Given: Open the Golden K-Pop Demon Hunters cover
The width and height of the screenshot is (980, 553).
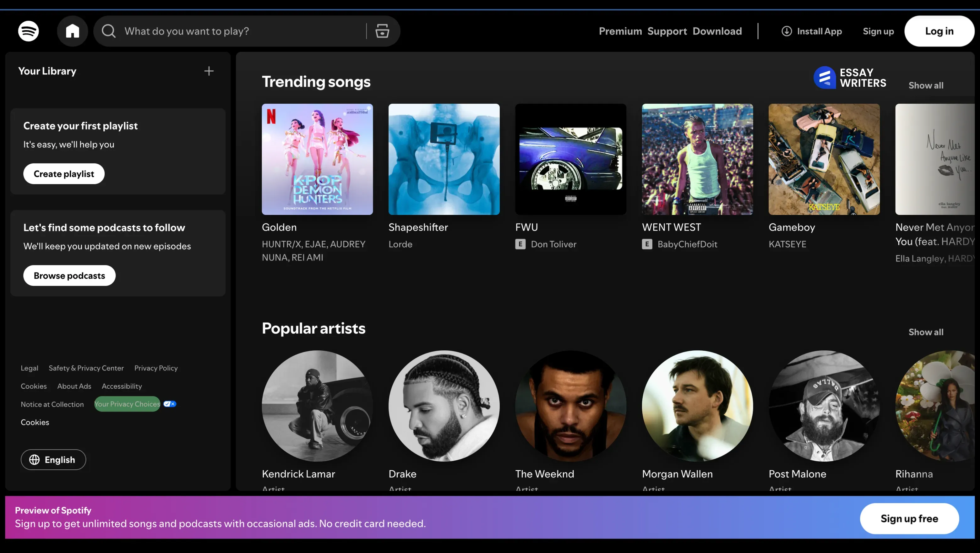Looking at the screenshot, I should (317, 160).
